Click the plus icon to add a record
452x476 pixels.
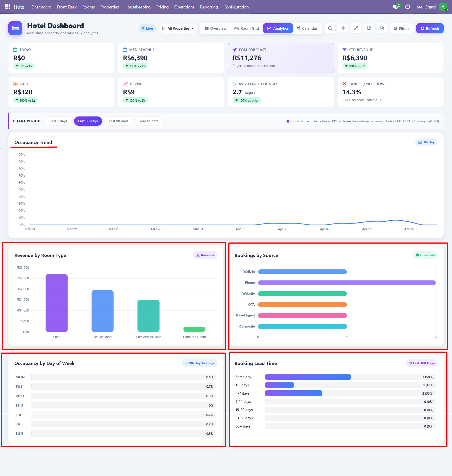(343, 28)
